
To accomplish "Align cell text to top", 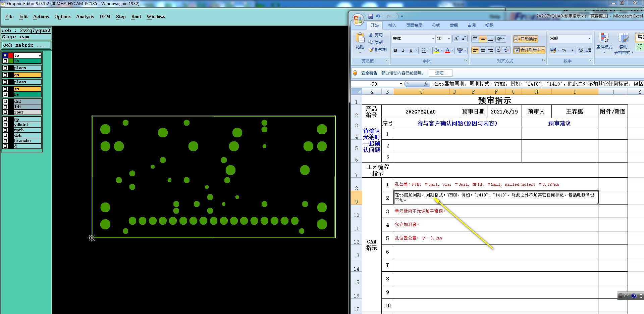I will pos(475,39).
